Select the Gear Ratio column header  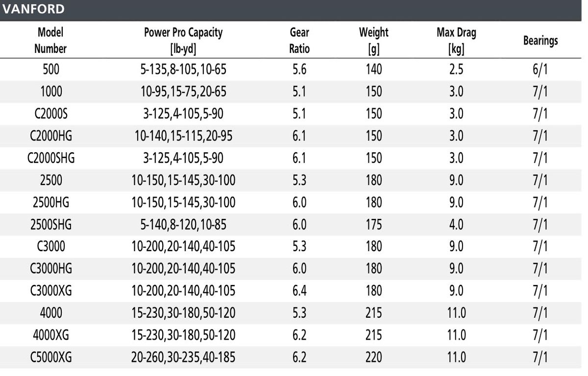pyautogui.click(x=299, y=40)
